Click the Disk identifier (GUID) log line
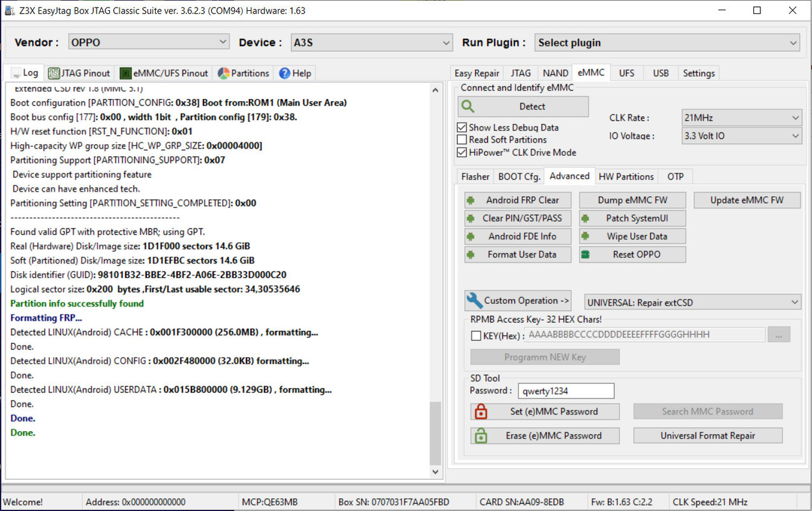Viewport: 812px width, 511px height. [x=148, y=275]
